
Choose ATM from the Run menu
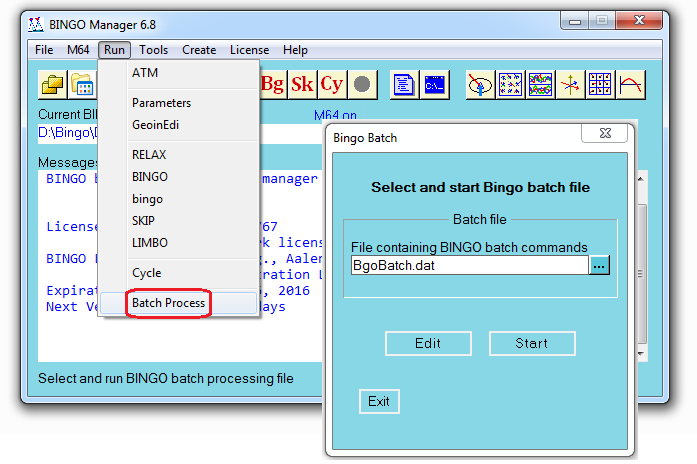(x=179, y=72)
